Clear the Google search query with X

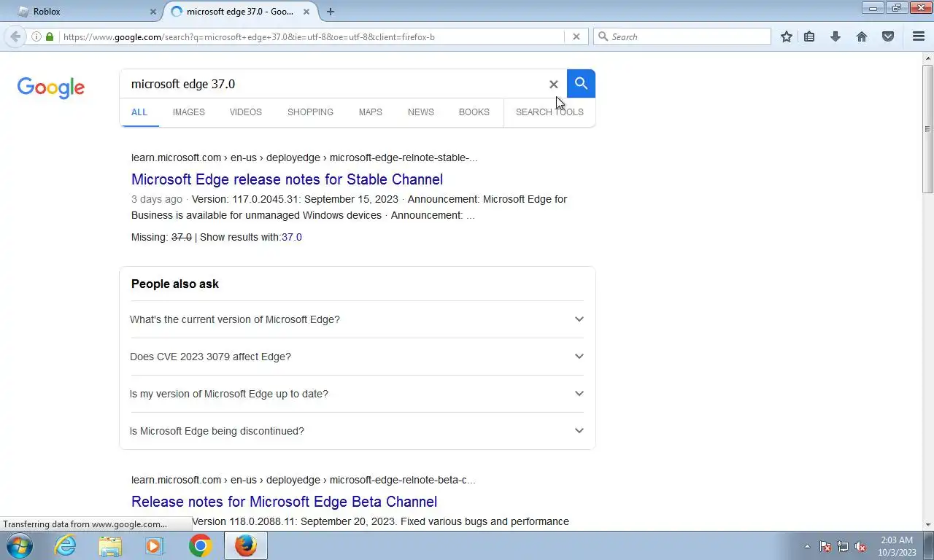point(553,85)
